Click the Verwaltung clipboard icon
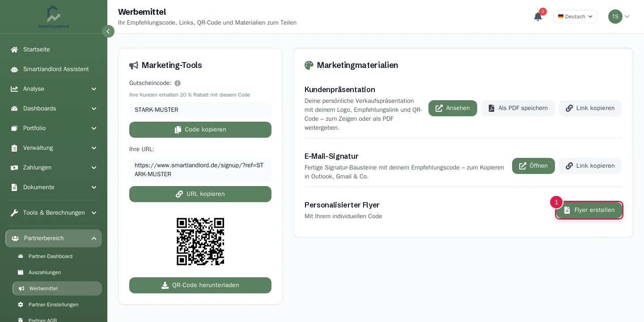 14,148
